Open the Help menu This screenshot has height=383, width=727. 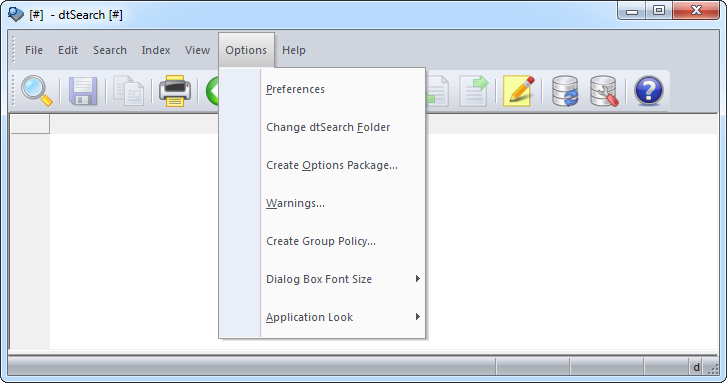point(294,50)
